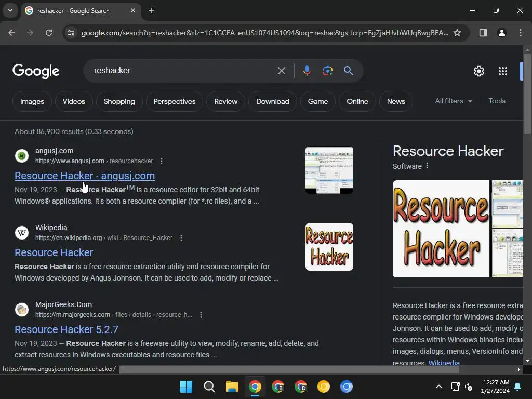Viewport: 532px width, 399px height.
Task: Open MajorGeeks result options menu
Action: coord(201,315)
